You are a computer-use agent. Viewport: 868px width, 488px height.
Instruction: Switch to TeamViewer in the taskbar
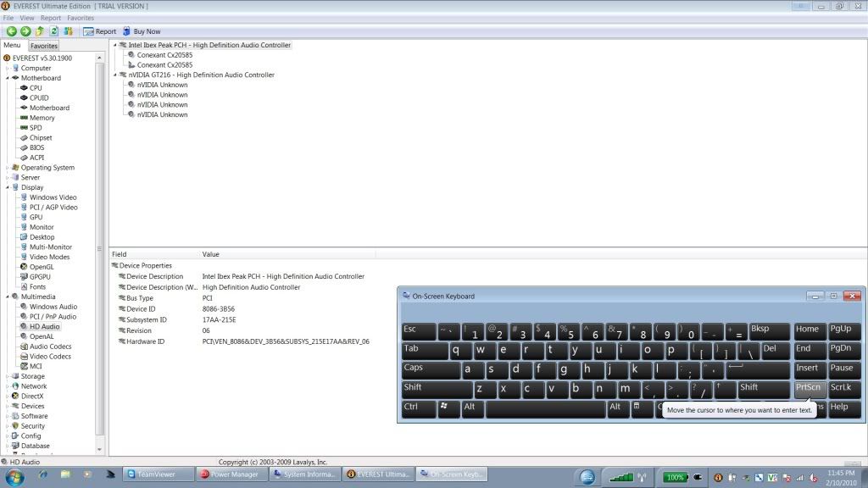pos(158,474)
